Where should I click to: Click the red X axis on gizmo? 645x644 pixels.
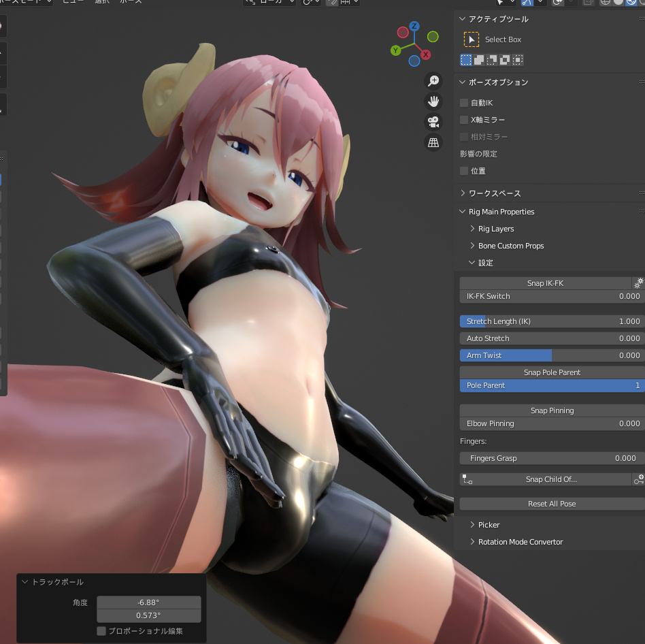point(425,54)
